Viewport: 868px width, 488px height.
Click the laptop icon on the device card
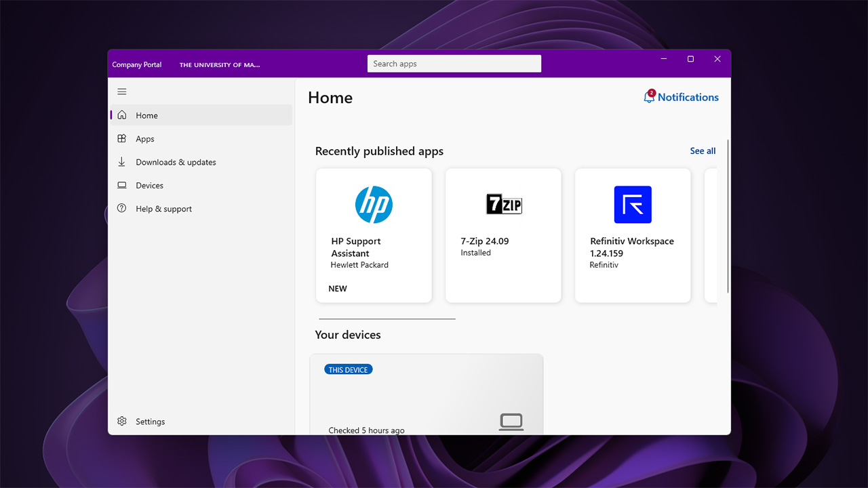tap(511, 421)
